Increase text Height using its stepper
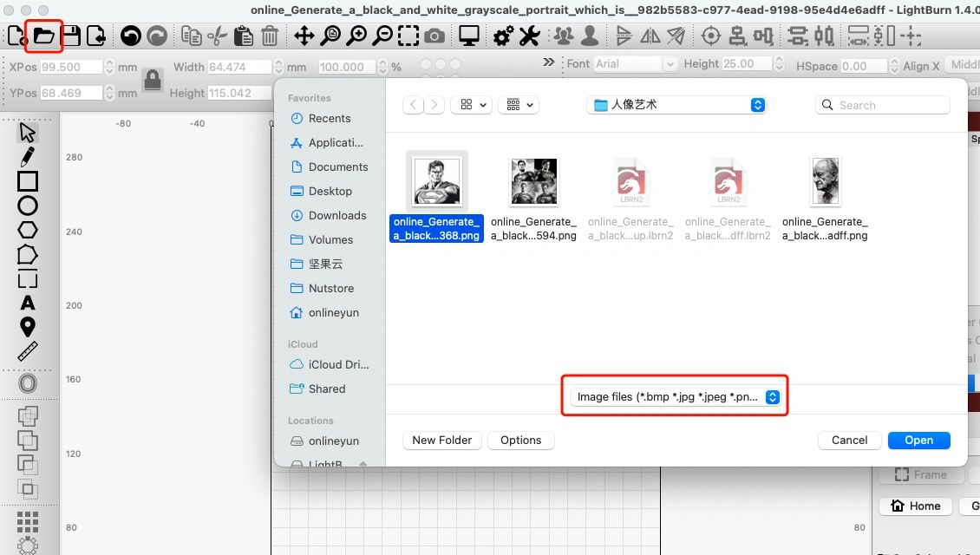 pyautogui.click(x=778, y=59)
